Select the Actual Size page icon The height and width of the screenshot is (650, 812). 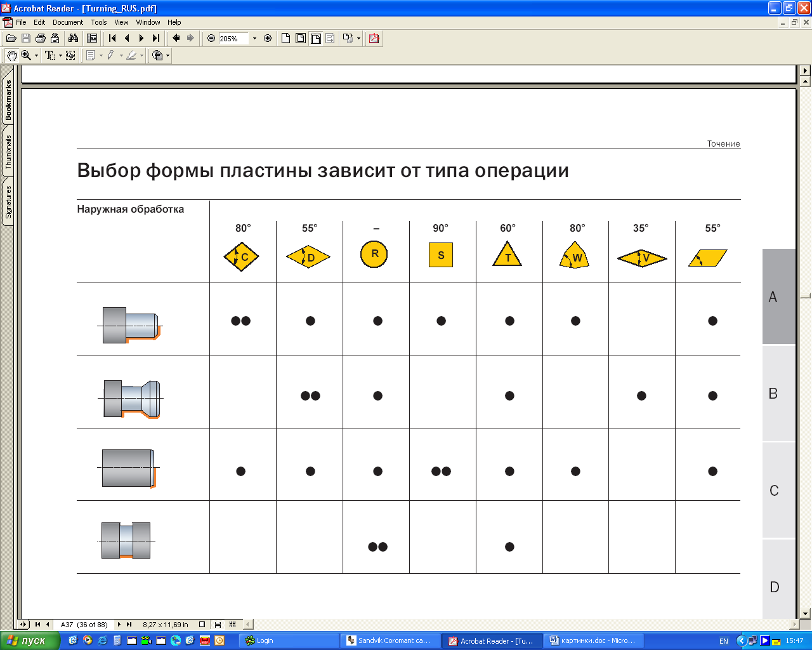(285, 38)
